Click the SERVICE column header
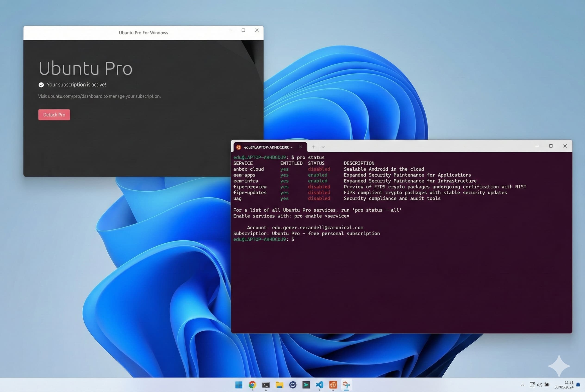Viewport: 585px width, 392px height. tap(243, 163)
